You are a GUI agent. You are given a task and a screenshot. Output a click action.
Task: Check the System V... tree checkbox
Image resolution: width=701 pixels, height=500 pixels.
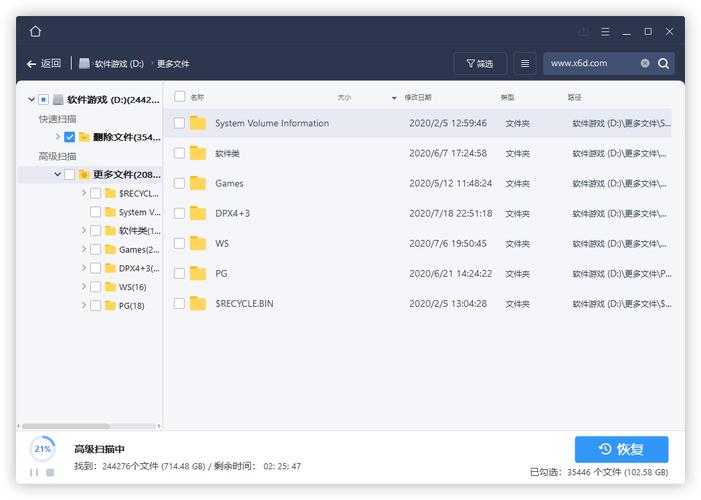[95, 212]
